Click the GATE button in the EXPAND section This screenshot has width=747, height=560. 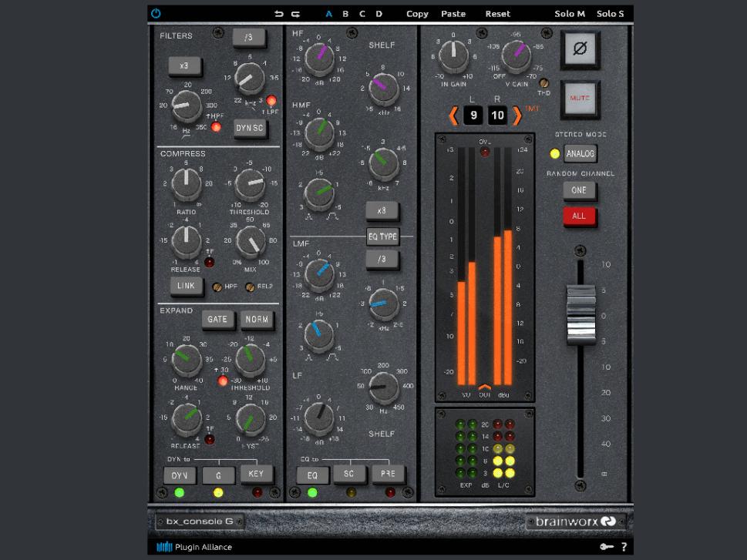click(x=218, y=319)
